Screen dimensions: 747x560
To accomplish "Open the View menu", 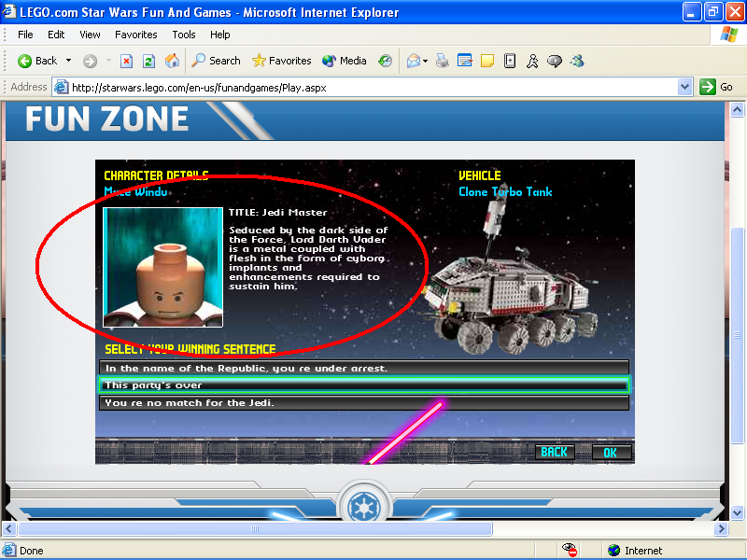I will [x=90, y=35].
